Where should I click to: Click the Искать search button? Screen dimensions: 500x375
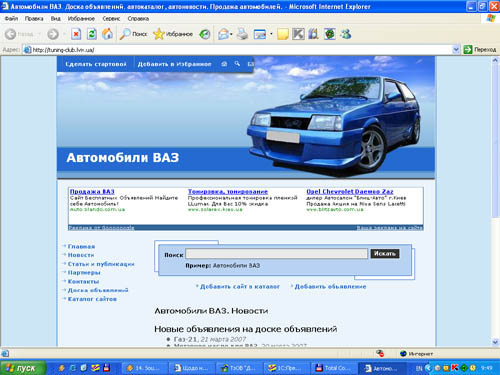click(385, 254)
